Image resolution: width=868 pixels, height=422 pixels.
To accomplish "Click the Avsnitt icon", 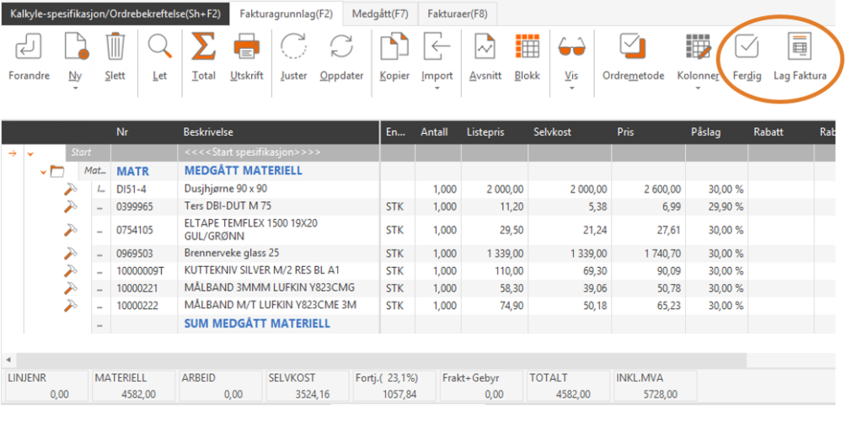I will (x=485, y=46).
